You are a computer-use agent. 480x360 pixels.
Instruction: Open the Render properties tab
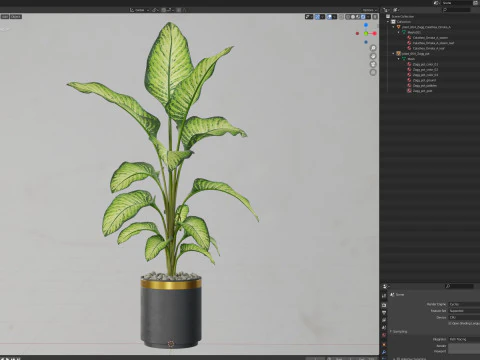click(x=384, y=305)
